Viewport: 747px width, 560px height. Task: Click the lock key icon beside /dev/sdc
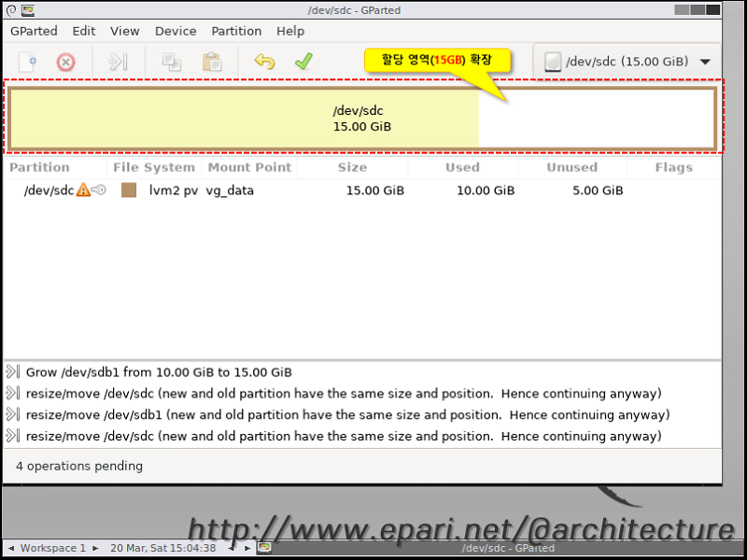pos(99,190)
